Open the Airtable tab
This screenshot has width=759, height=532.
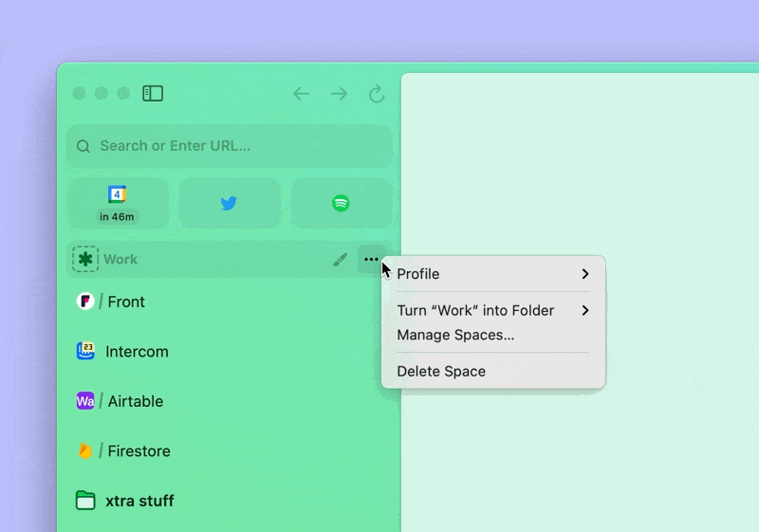[x=230, y=401]
